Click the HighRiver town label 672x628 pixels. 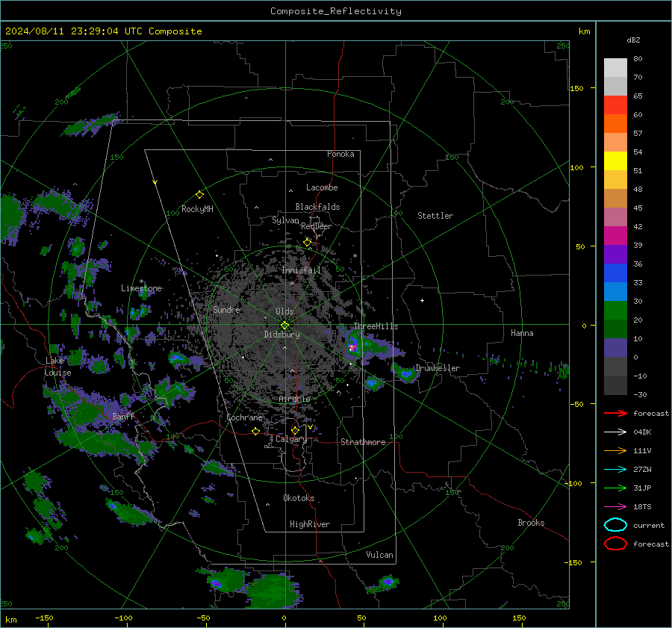[x=310, y=524]
